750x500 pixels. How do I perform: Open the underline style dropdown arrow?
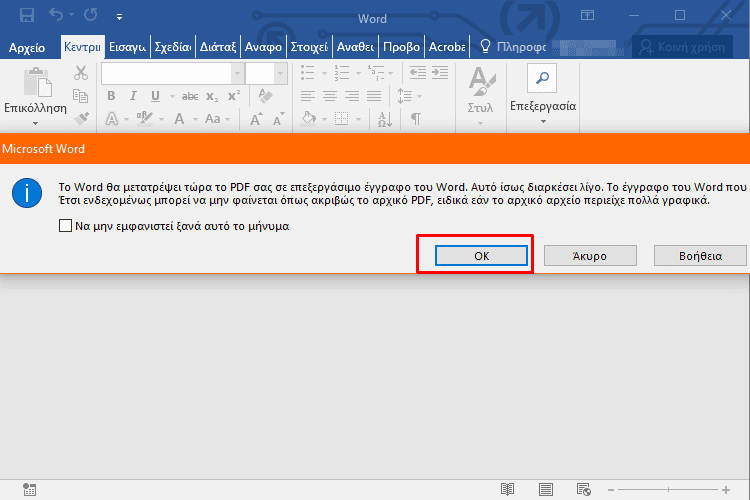tap(172, 97)
